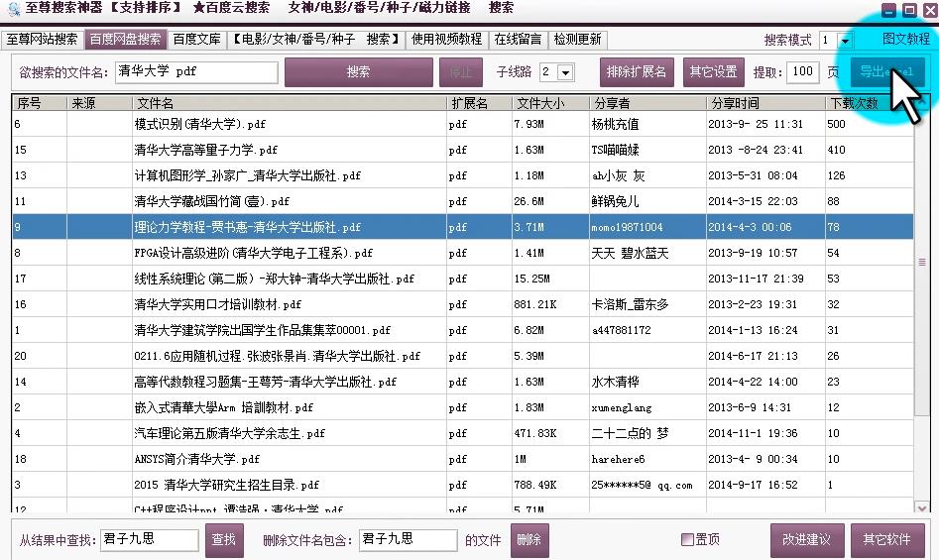The image size is (939, 560).
Task: Select row FPGA设计高级进阶 pdf
Action: 463,253
